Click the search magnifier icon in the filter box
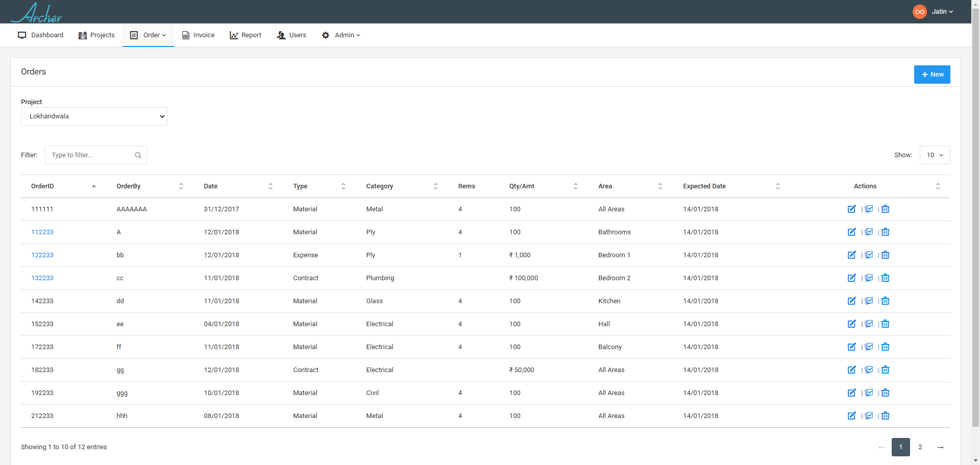Viewport: 980px width, 465px height. click(138, 155)
